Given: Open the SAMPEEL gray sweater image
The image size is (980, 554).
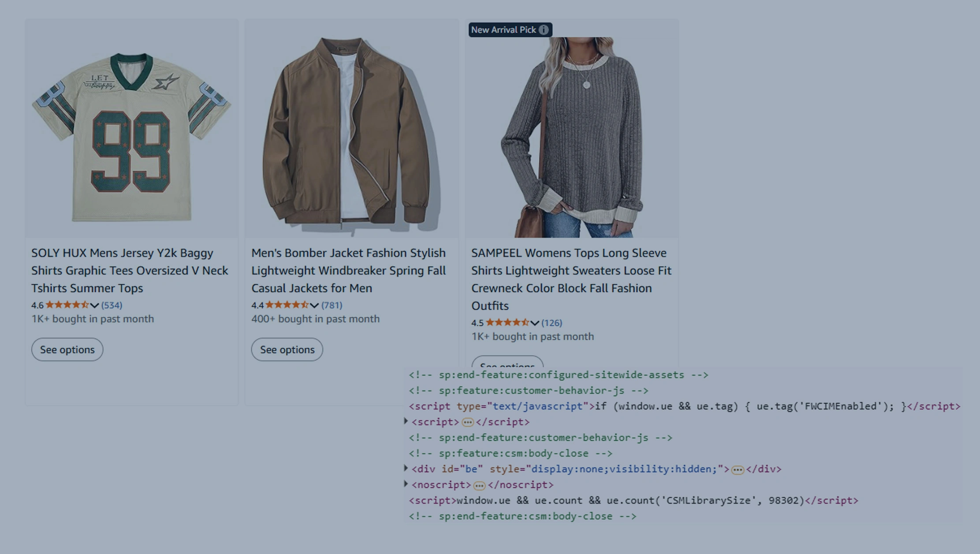Looking at the screenshot, I should coord(572,137).
